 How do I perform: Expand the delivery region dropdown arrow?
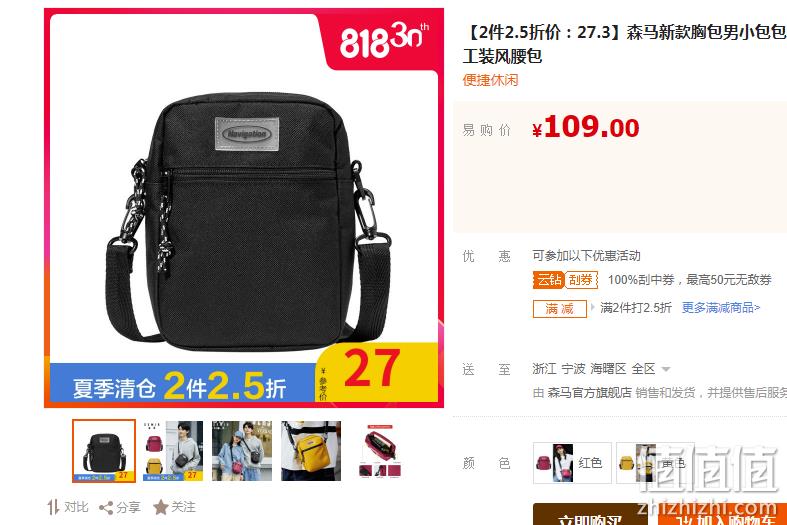coord(666,369)
